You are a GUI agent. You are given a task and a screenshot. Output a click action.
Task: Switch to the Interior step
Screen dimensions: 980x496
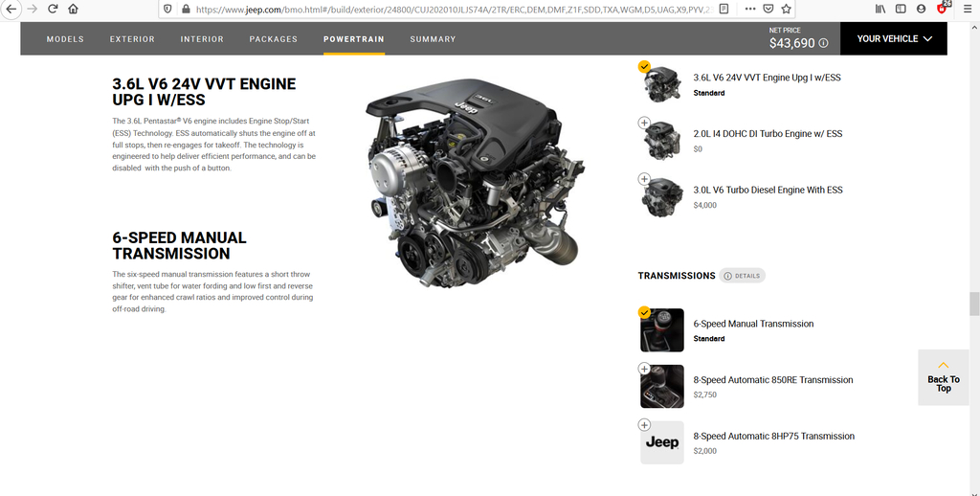pos(202,38)
